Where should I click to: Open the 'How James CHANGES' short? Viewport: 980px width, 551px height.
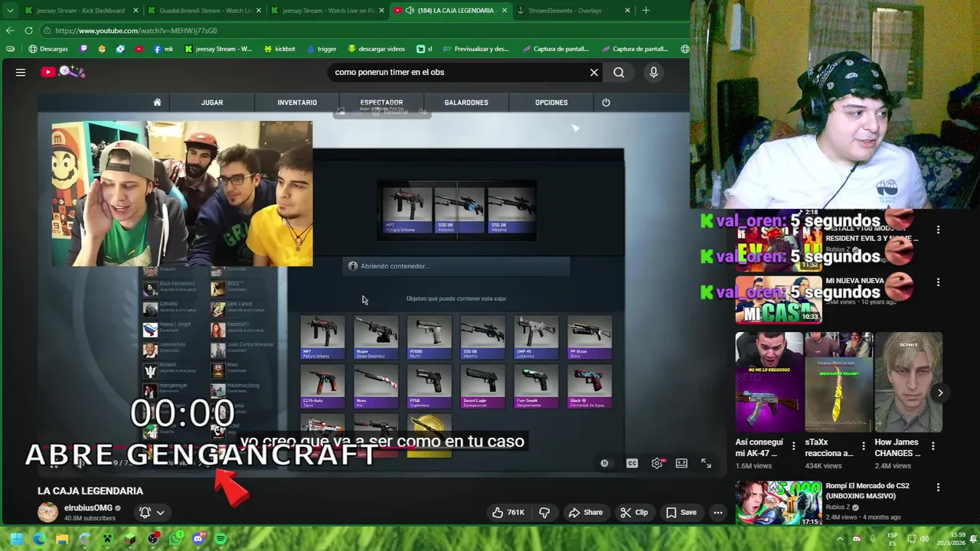(908, 383)
